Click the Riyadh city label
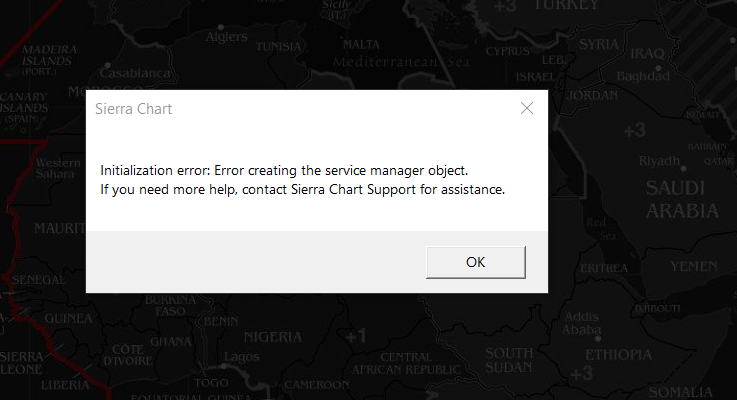The image size is (737, 400). pyautogui.click(x=659, y=161)
